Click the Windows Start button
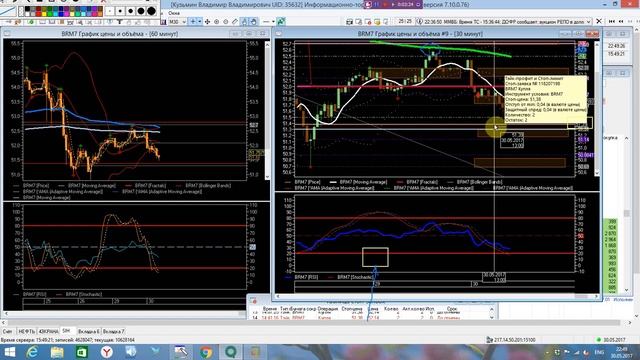This screenshot has height=360, width=640. point(9,352)
